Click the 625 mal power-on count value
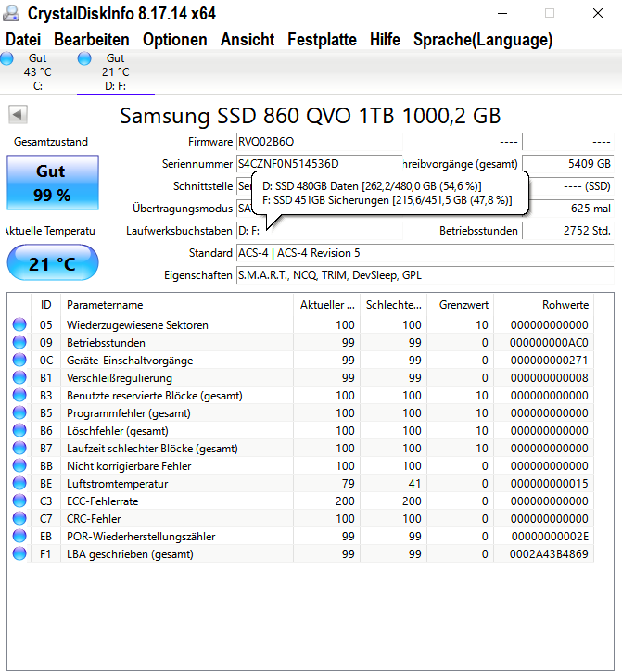 click(568, 209)
